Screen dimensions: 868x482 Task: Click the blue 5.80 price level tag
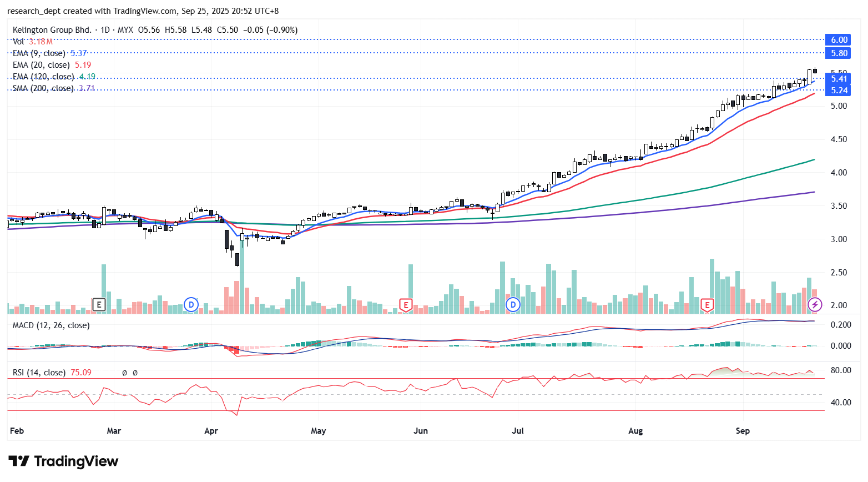[x=839, y=53]
